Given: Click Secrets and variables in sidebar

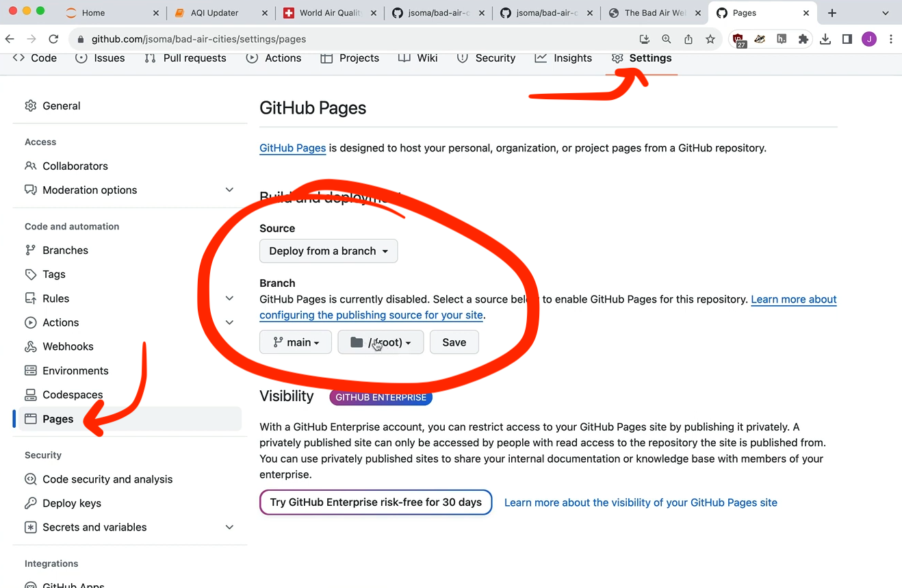Looking at the screenshot, I should coord(94,527).
